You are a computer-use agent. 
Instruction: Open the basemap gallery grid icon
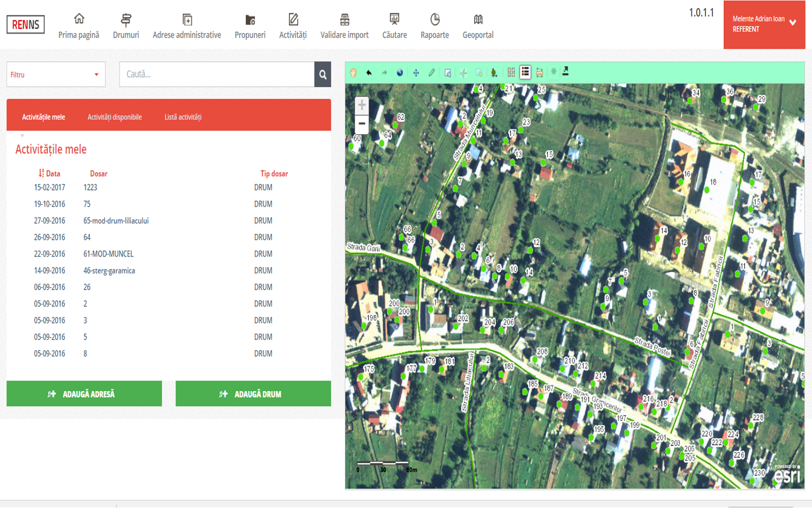(x=511, y=72)
